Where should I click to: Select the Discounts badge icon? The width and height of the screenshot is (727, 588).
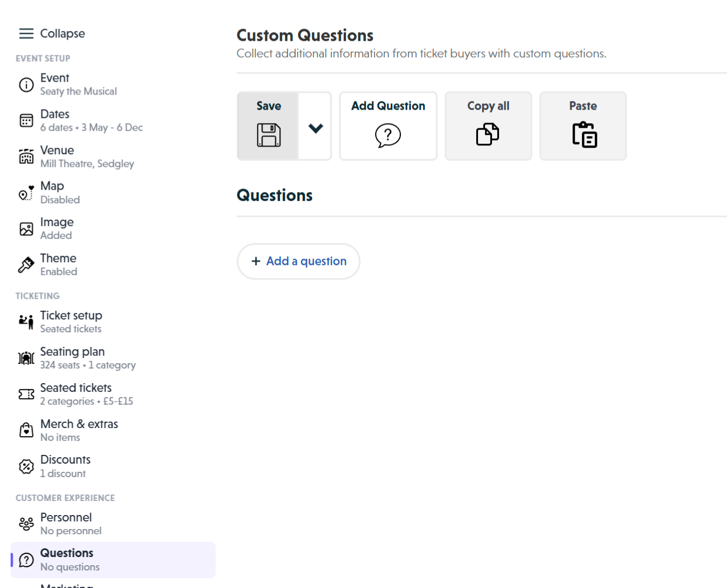(x=26, y=466)
